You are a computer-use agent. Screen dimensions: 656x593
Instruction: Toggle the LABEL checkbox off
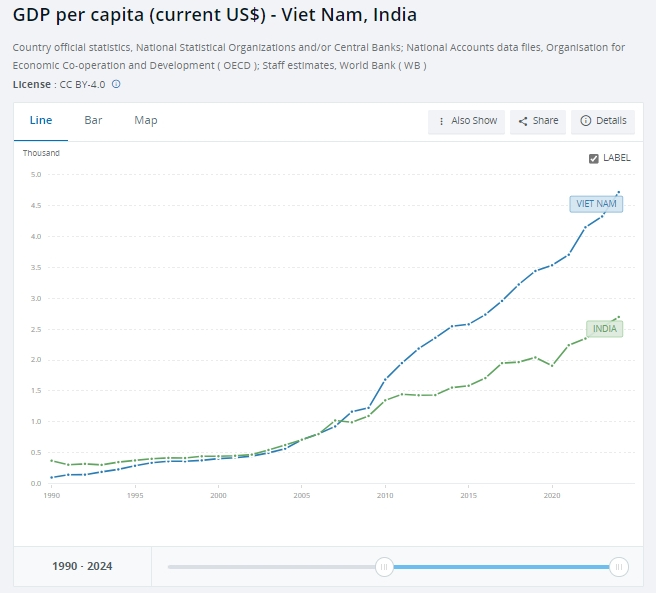tap(593, 159)
